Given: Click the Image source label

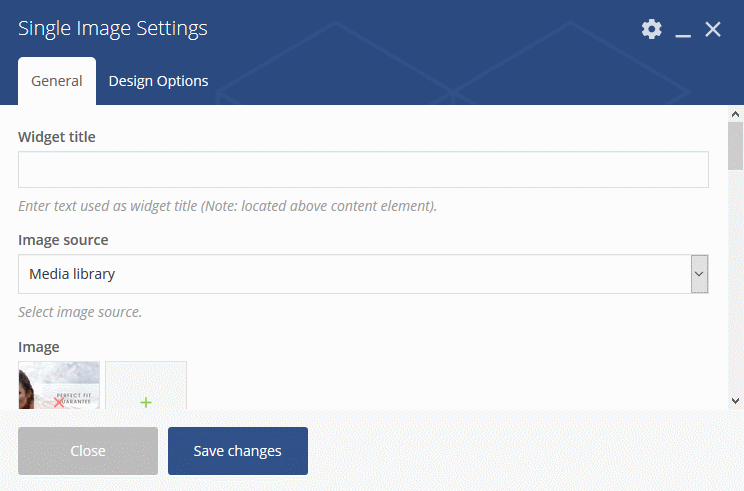Looking at the screenshot, I should pyautogui.click(x=63, y=240).
